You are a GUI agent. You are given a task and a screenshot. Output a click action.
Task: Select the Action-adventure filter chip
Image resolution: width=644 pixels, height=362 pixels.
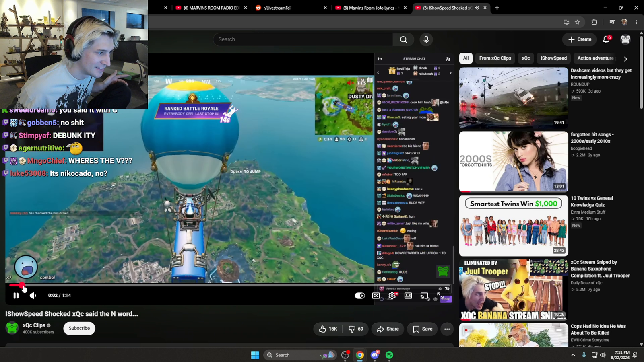point(595,58)
